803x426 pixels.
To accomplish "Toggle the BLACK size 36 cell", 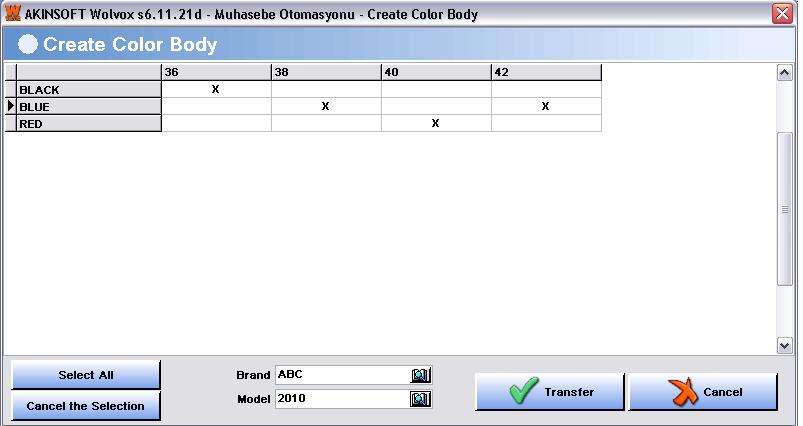I will coord(216,89).
